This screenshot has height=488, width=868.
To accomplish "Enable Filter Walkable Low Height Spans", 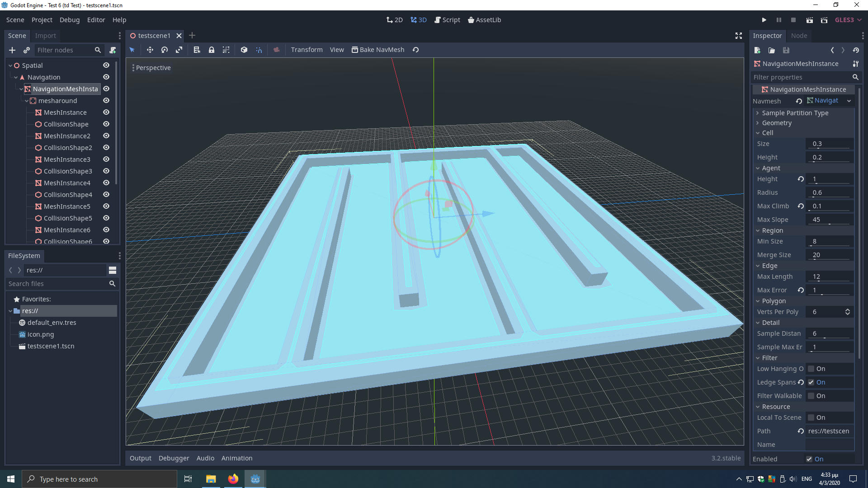I will click(x=811, y=396).
